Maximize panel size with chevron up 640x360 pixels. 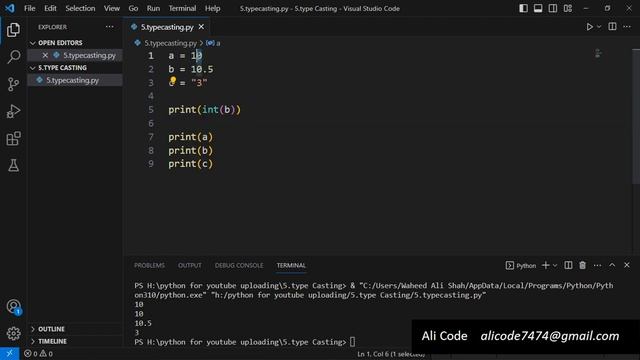(612, 265)
